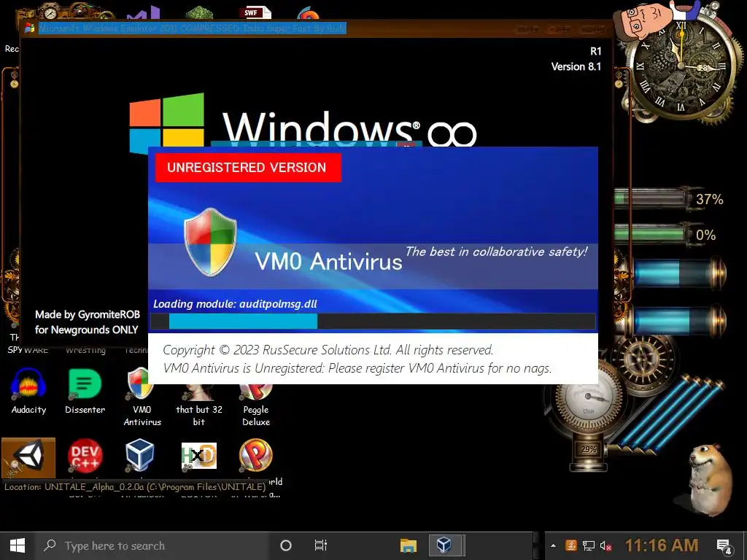Switch to the VirtualBox taskbar app
747x560 pixels.
pos(444,545)
